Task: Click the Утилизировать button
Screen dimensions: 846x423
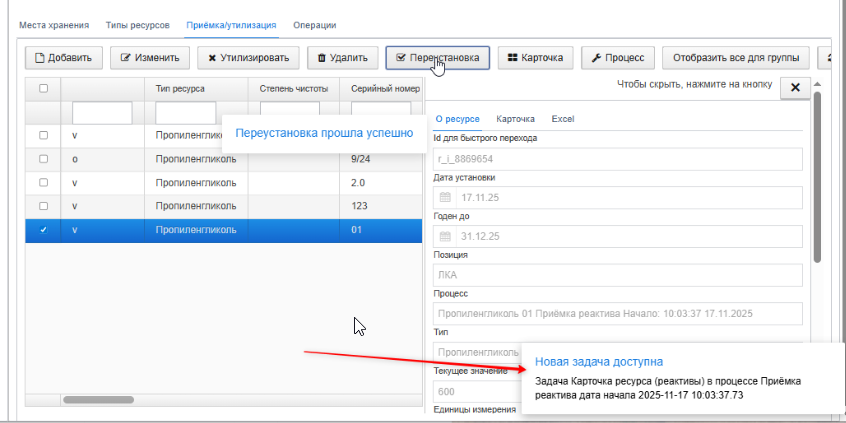Action: (x=248, y=58)
